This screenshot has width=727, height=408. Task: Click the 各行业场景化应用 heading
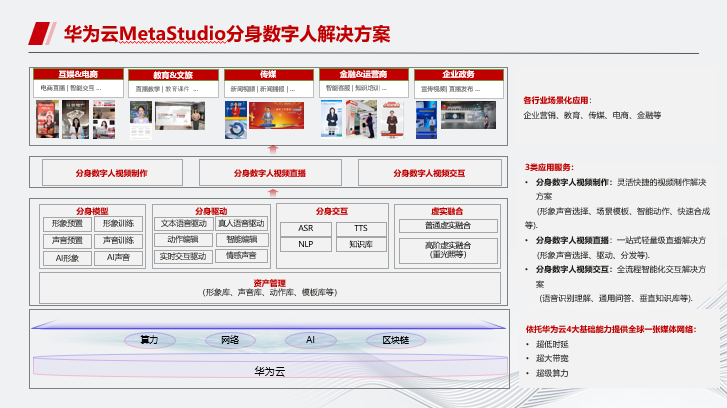click(557, 100)
